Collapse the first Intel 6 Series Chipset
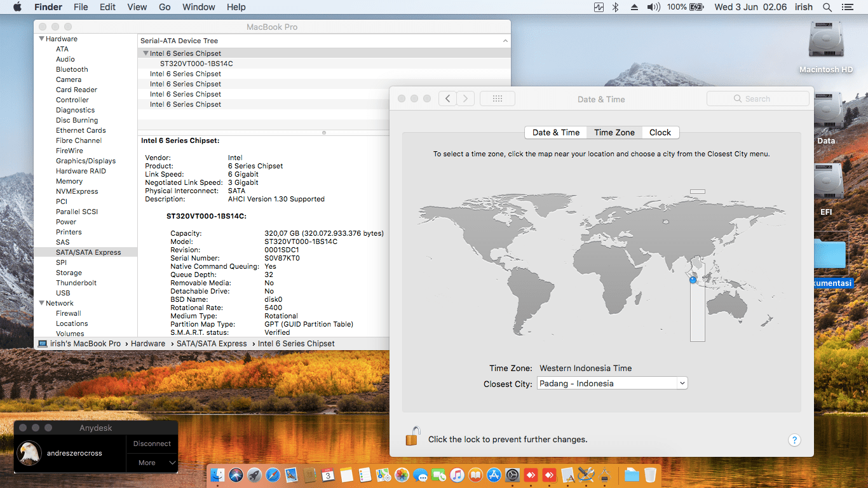 [x=146, y=53]
